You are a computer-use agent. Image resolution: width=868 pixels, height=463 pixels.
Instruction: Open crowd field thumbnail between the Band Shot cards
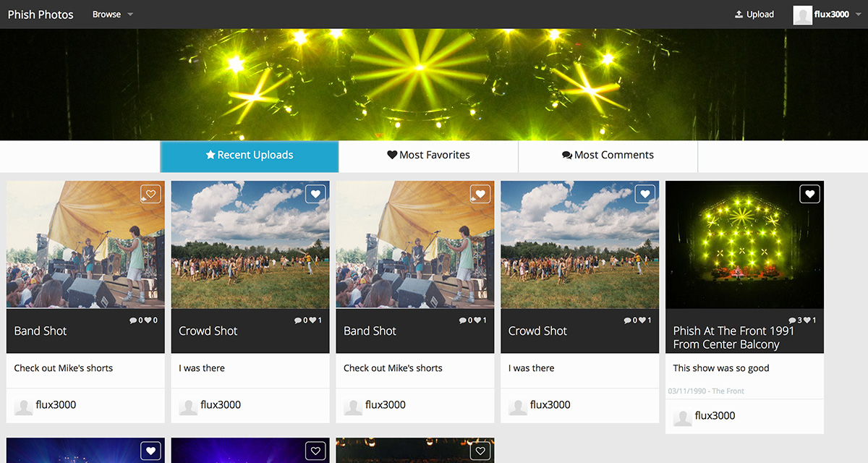[250, 245]
